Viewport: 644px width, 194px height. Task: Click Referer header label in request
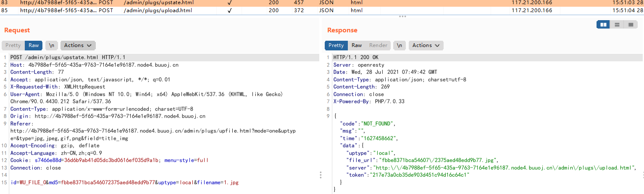[21, 124]
